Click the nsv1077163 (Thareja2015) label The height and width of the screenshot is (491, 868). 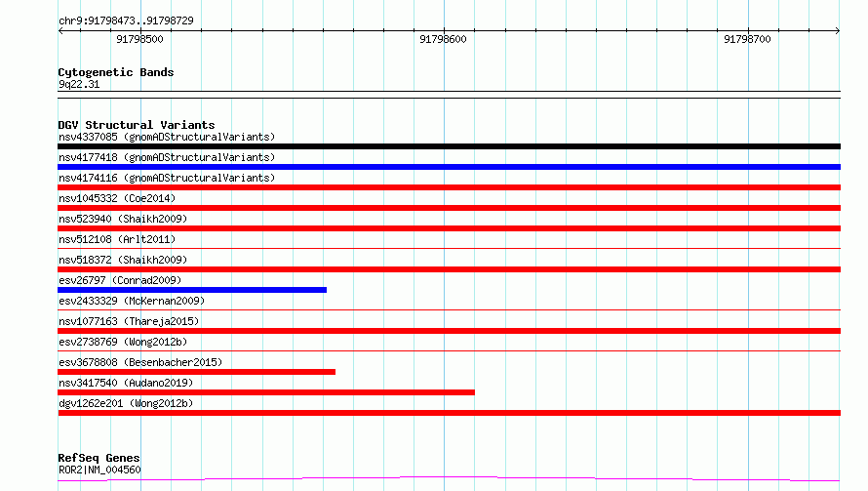(x=129, y=321)
